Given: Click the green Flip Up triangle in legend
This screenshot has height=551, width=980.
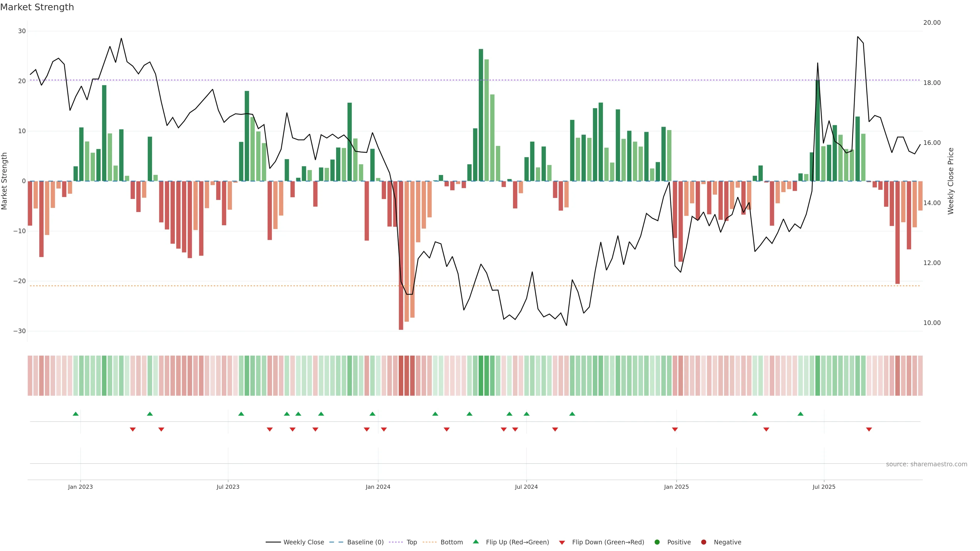Looking at the screenshot, I should click(475, 542).
